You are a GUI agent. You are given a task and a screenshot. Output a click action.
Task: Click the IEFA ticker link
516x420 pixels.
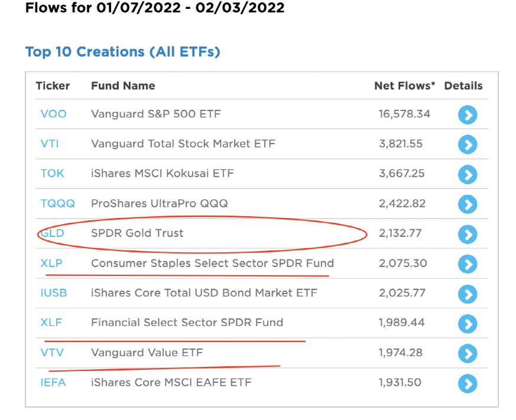53,383
